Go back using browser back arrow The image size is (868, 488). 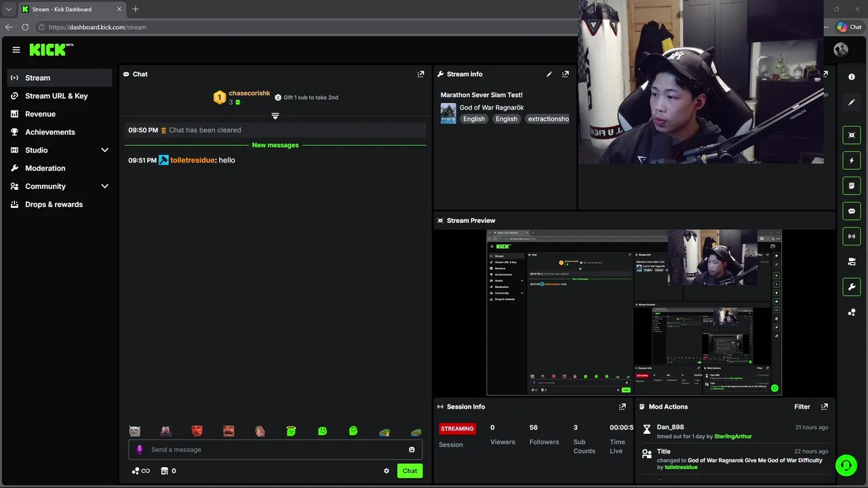coord(8,27)
